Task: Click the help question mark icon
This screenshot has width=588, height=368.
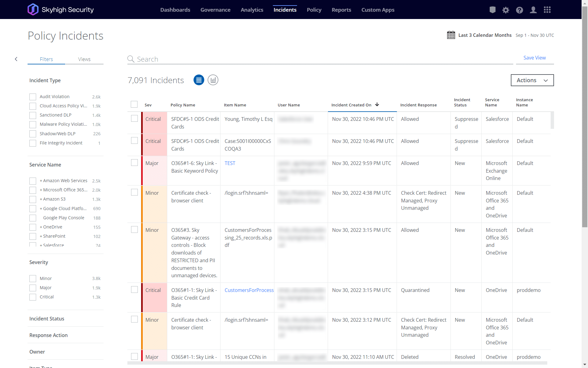Action: click(x=519, y=10)
